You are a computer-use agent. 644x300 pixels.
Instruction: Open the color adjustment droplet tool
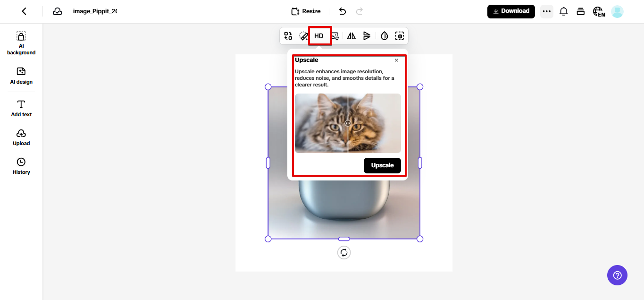click(x=384, y=35)
